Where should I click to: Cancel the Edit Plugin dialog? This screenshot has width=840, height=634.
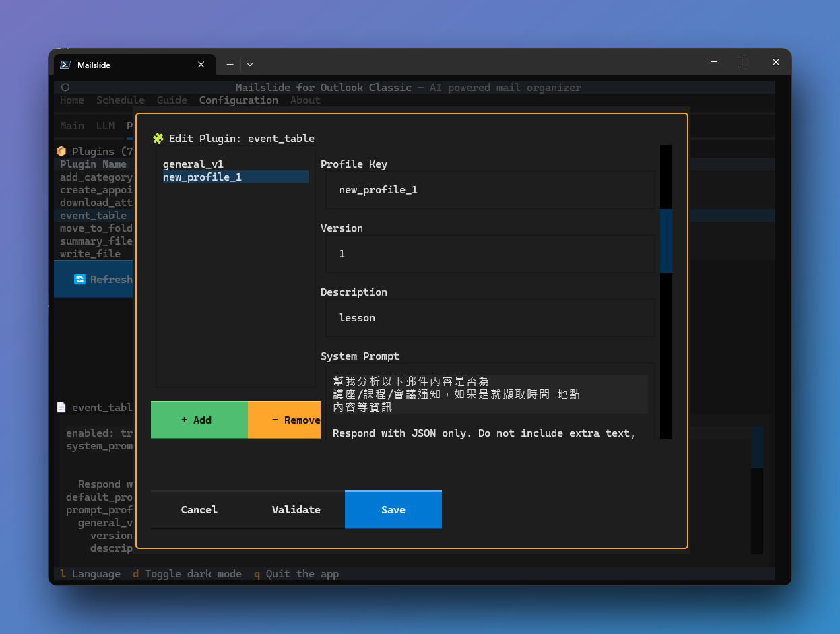[x=199, y=509]
